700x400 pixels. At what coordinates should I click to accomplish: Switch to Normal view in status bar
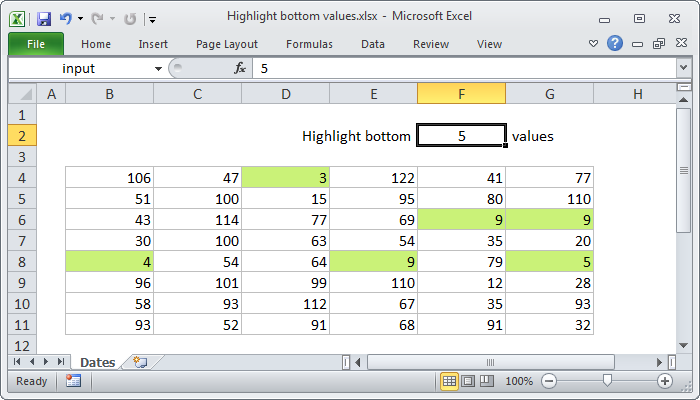pos(450,381)
